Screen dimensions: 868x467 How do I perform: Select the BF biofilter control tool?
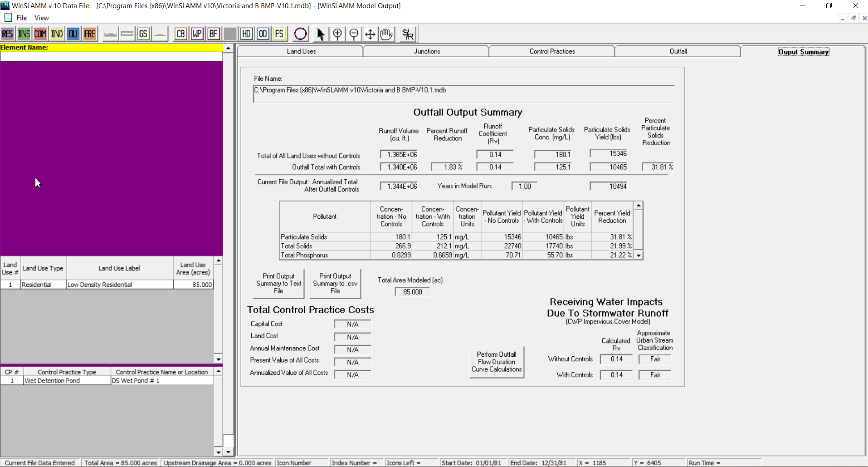coord(213,34)
